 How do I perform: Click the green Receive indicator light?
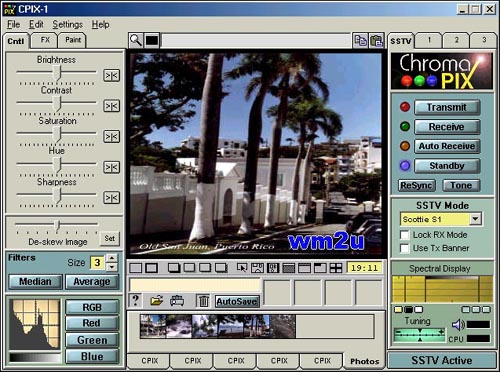pyautogui.click(x=405, y=127)
